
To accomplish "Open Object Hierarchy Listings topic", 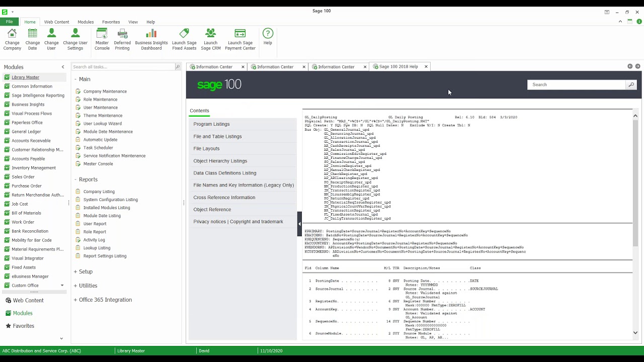I will click(220, 161).
